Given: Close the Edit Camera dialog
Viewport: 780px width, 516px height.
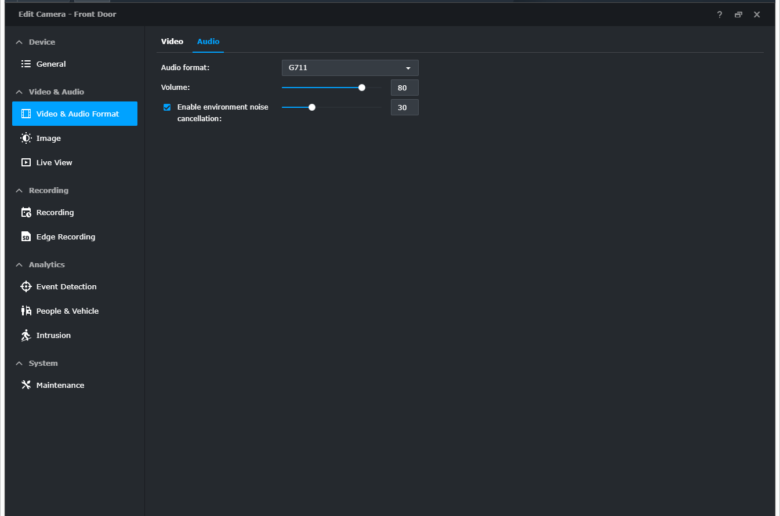Looking at the screenshot, I should [x=757, y=14].
